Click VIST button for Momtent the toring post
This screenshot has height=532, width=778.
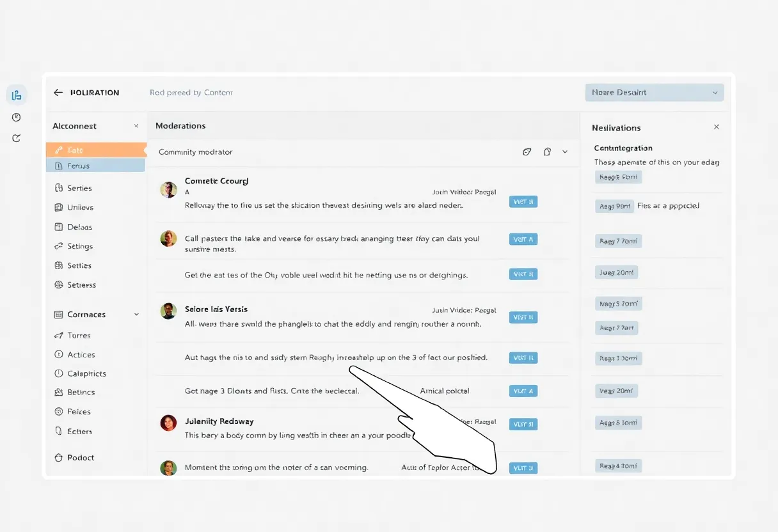[x=523, y=468]
